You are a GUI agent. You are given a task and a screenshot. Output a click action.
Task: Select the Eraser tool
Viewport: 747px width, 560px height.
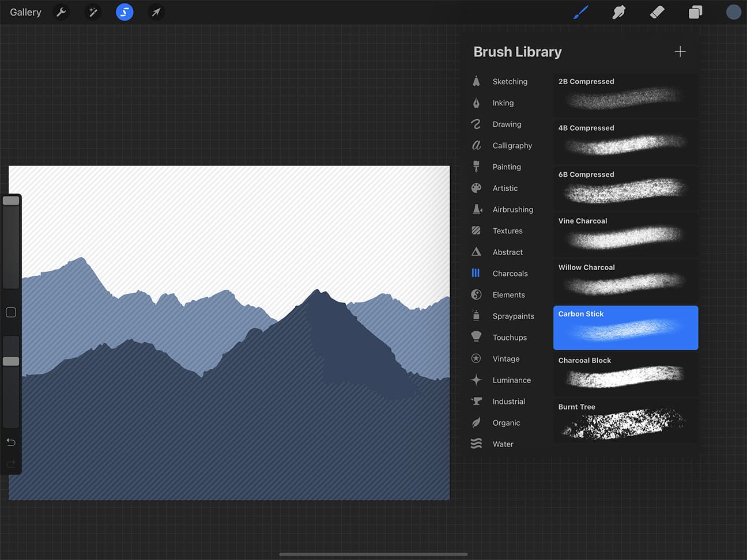[657, 12]
